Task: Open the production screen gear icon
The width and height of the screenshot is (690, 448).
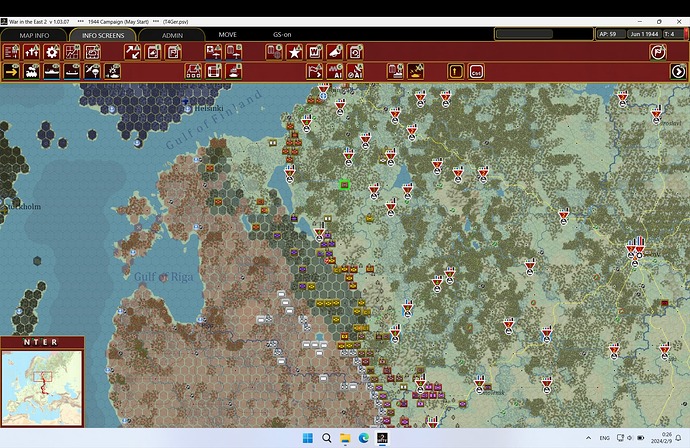Action: [x=52, y=52]
